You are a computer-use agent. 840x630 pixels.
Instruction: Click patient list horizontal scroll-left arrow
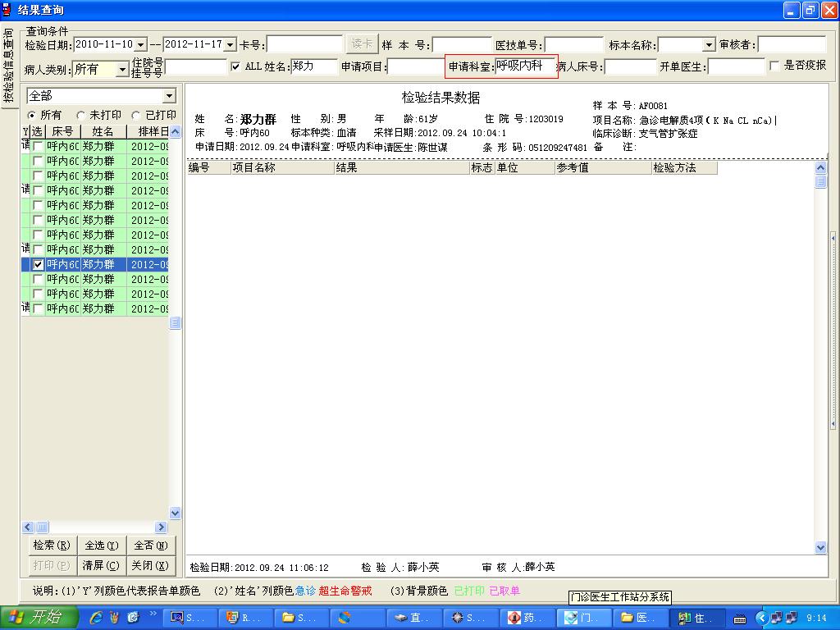tap(29, 527)
